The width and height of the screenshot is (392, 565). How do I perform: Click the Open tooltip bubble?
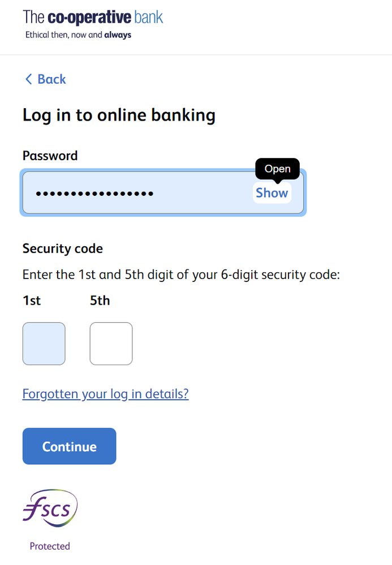click(x=277, y=169)
